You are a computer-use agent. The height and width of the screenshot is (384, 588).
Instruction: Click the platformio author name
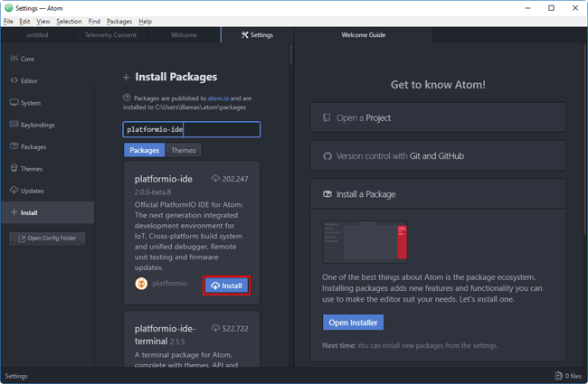pos(170,283)
